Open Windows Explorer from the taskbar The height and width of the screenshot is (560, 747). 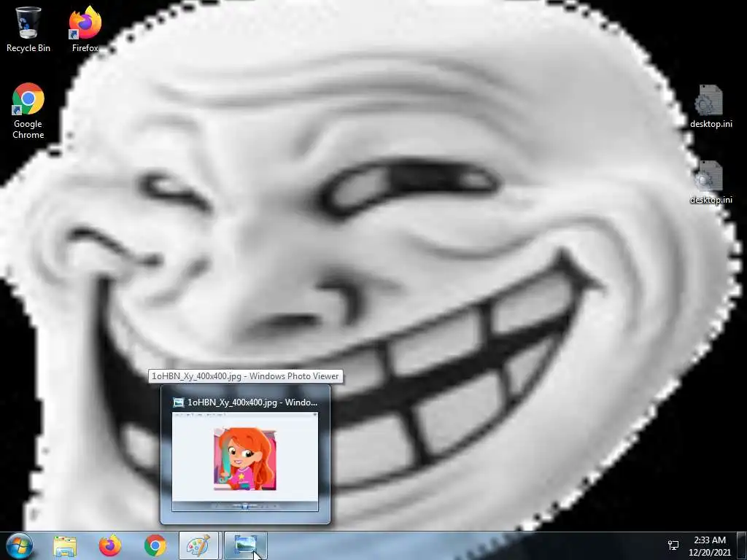tap(64, 545)
